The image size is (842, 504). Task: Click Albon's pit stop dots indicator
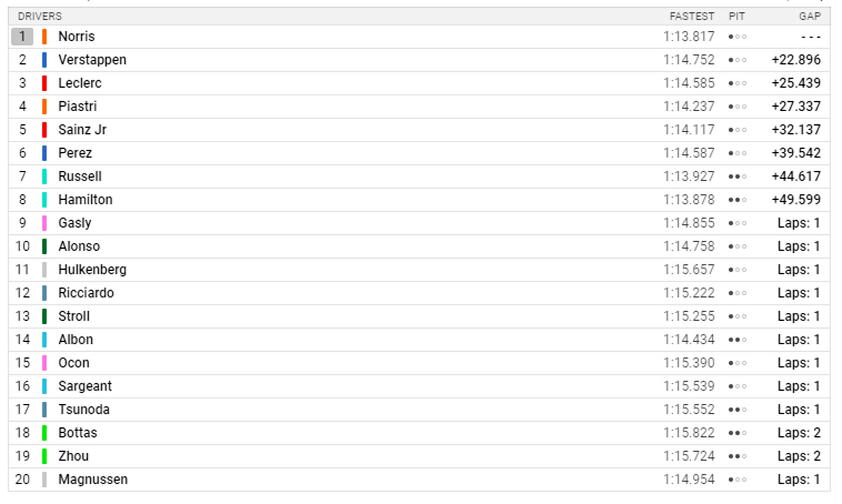pyautogui.click(x=737, y=339)
